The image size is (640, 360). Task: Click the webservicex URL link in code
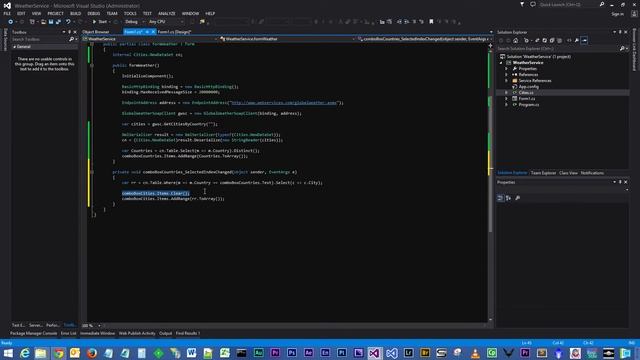tap(284, 103)
